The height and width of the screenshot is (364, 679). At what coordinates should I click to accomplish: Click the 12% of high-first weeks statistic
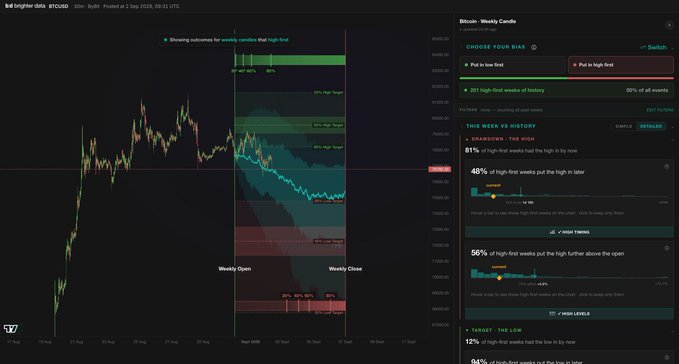pyautogui.click(x=520, y=342)
